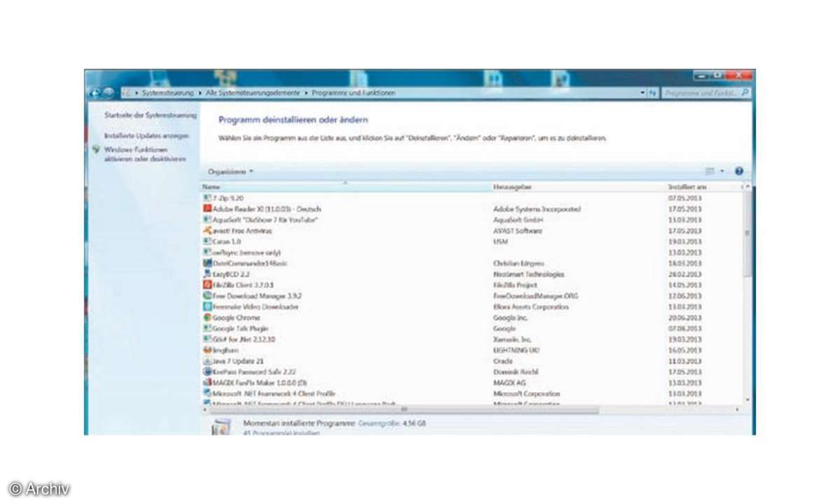Click the installed programs icon in details pane
Image resolution: width=840 pixels, height=504 pixels.
[221, 427]
